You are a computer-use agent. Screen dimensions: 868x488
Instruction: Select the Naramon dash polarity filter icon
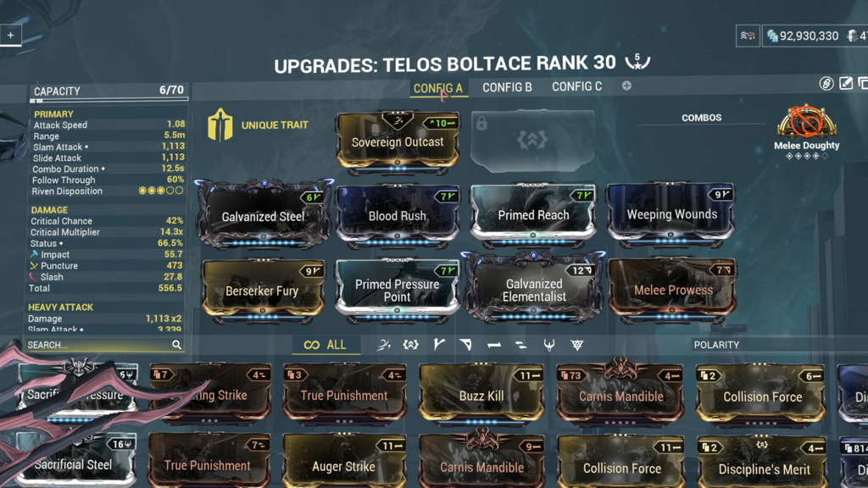(x=494, y=345)
